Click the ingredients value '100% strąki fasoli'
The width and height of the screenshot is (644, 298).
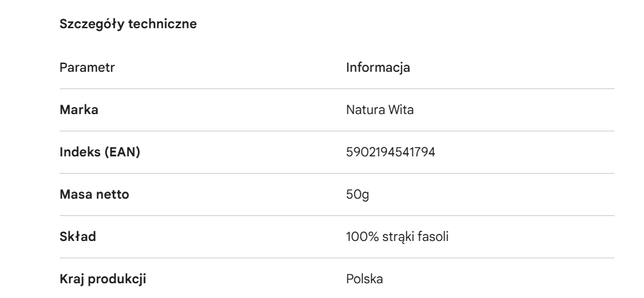[x=397, y=237]
